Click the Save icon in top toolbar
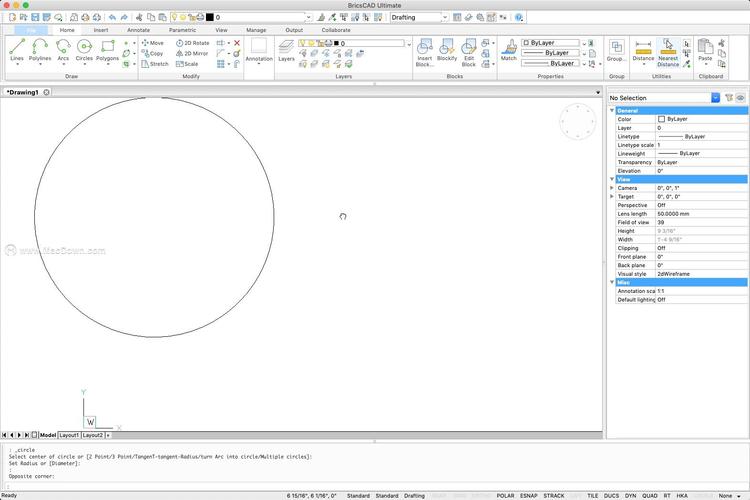The image size is (750, 500). pos(35,17)
